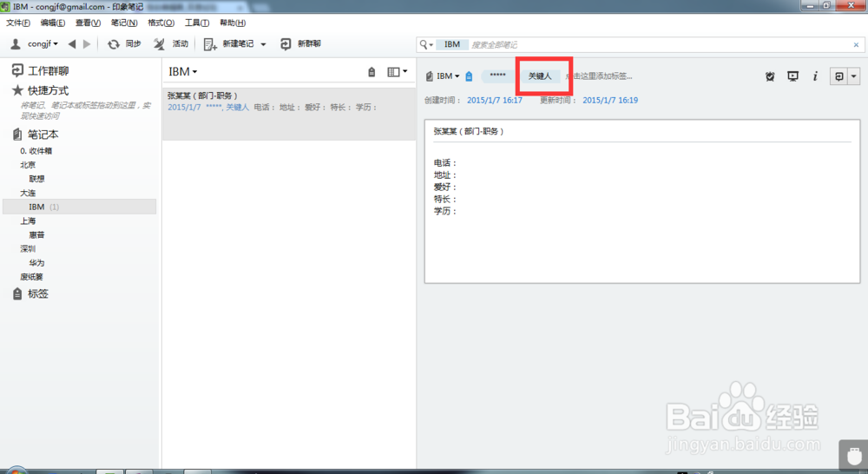Open the 废纸篓 trash
Image resolution: width=868 pixels, height=474 pixels.
pyautogui.click(x=31, y=276)
